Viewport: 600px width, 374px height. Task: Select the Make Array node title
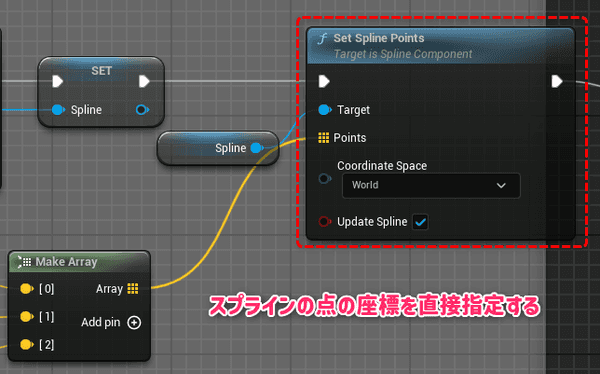tap(67, 262)
